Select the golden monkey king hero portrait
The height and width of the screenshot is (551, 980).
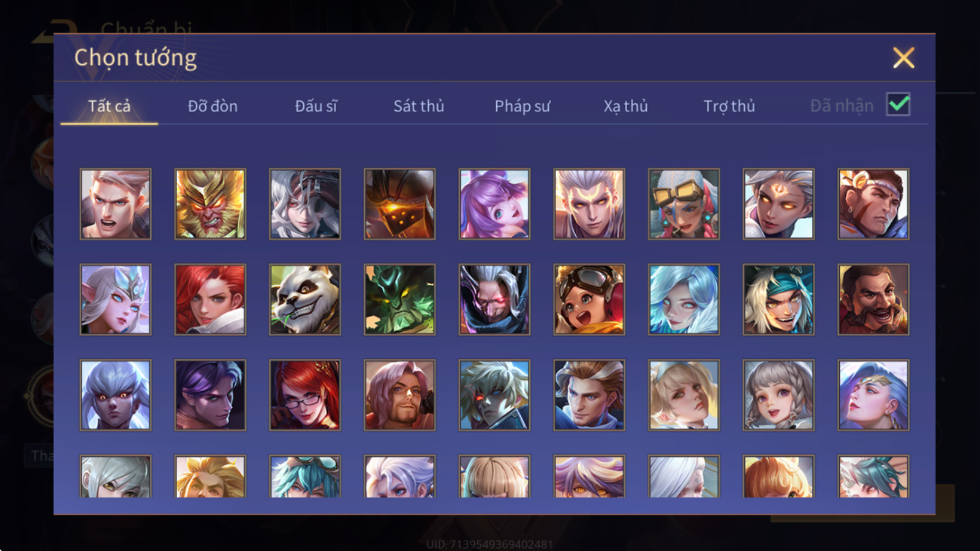[x=210, y=204]
